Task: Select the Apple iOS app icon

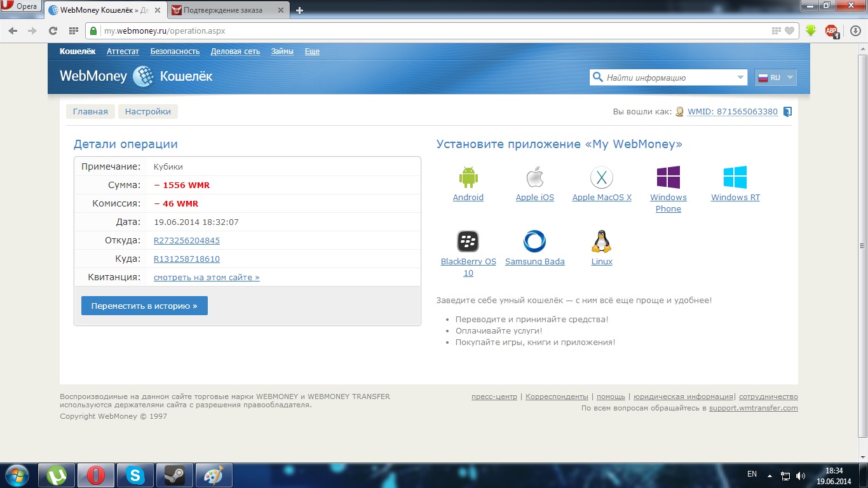Action: (x=535, y=177)
